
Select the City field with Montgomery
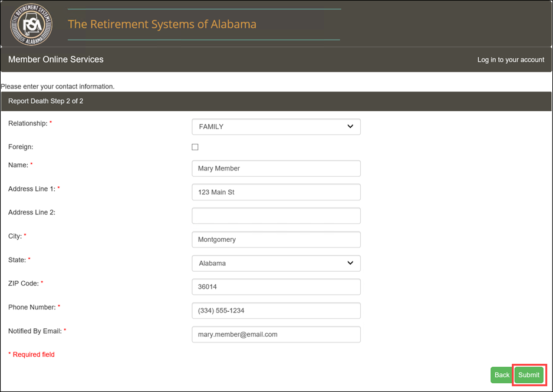276,240
